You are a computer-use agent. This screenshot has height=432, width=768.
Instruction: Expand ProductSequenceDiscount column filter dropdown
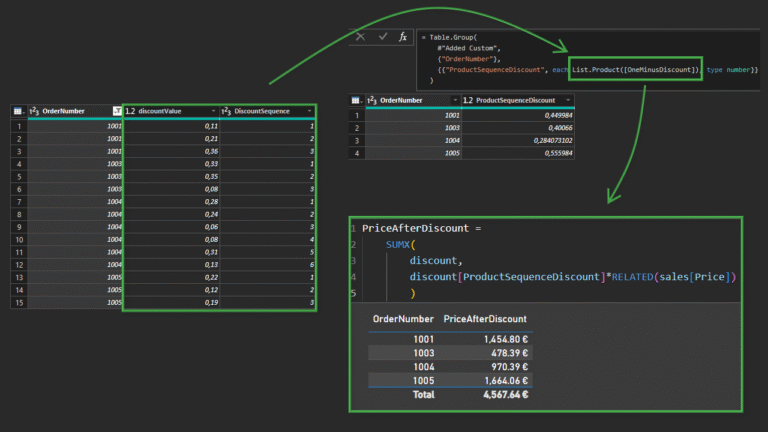(568, 100)
